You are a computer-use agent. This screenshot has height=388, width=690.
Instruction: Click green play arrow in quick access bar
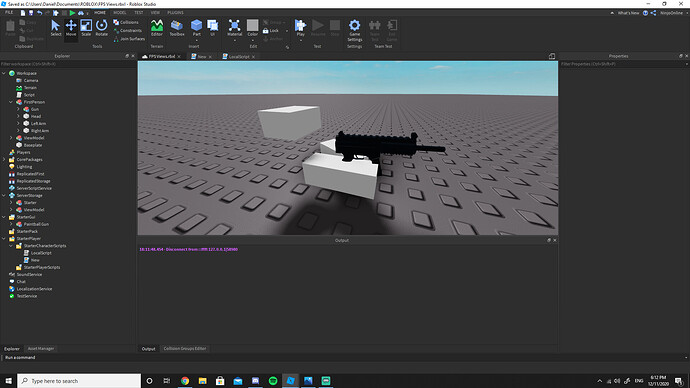pyautogui.click(x=72, y=13)
